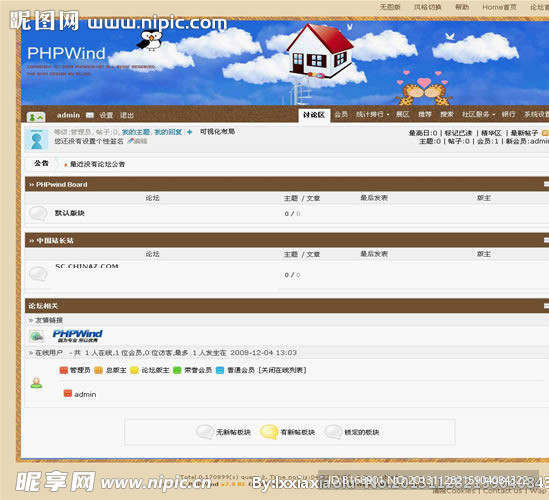Click the green online user figure icon
The height and width of the screenshot is (500, 549).
pyautogui.click(x=36, y=383)
